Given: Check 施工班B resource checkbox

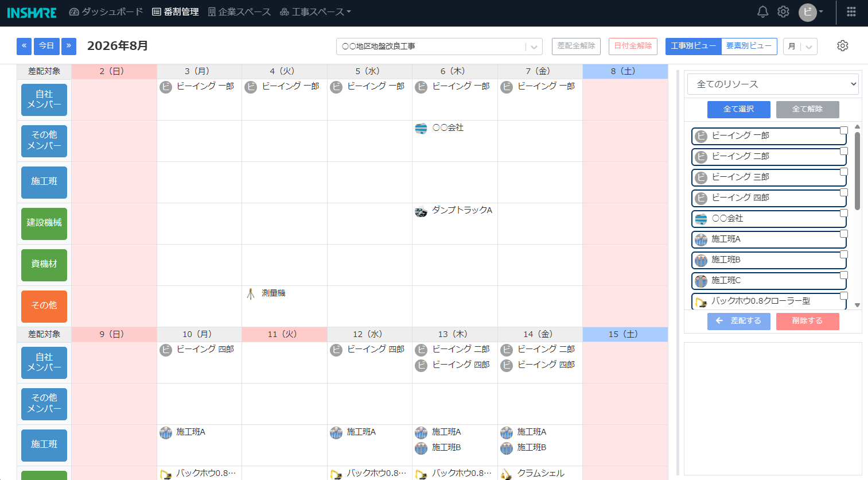Looking at the screenshot, I should (x=844, y=254).
